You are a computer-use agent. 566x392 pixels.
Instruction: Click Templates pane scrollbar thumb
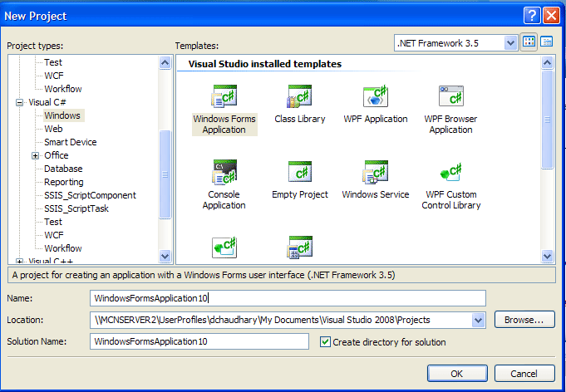pos(547,120)
